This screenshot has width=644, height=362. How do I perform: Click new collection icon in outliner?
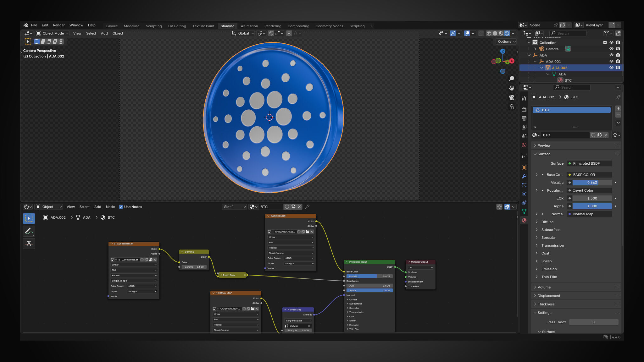[618, 33]
